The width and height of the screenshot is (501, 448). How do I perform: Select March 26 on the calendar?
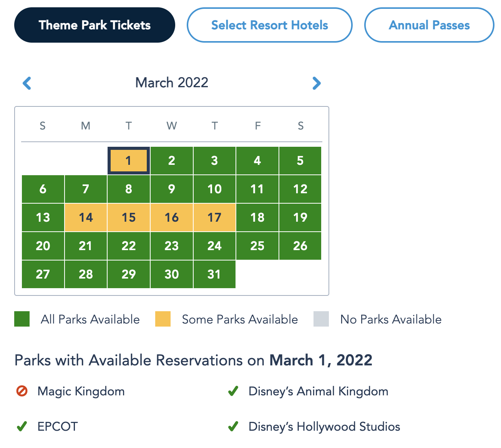300,246
